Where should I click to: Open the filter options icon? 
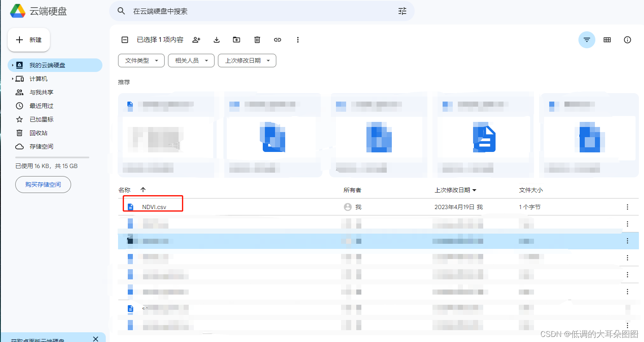pyautogui.click(x=586, y=39)
